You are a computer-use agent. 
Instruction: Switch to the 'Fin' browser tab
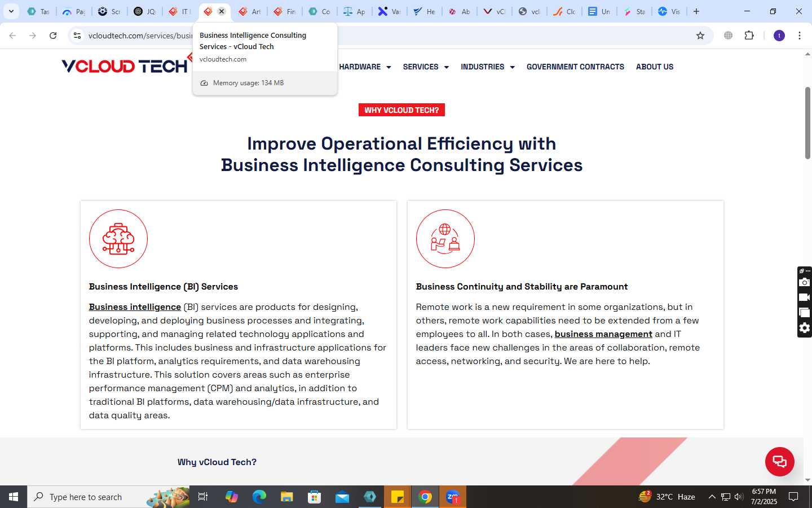285,11
